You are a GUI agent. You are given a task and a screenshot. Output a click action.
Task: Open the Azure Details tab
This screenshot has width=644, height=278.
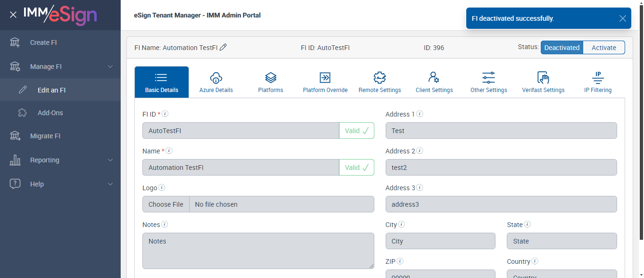216,82
